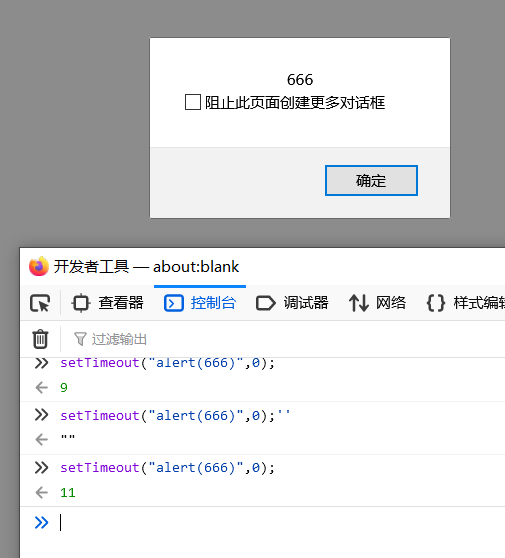This screenshot has height=558, width=505.
Task: Click the funnel filter icon
Action: (x=80, y=339)
